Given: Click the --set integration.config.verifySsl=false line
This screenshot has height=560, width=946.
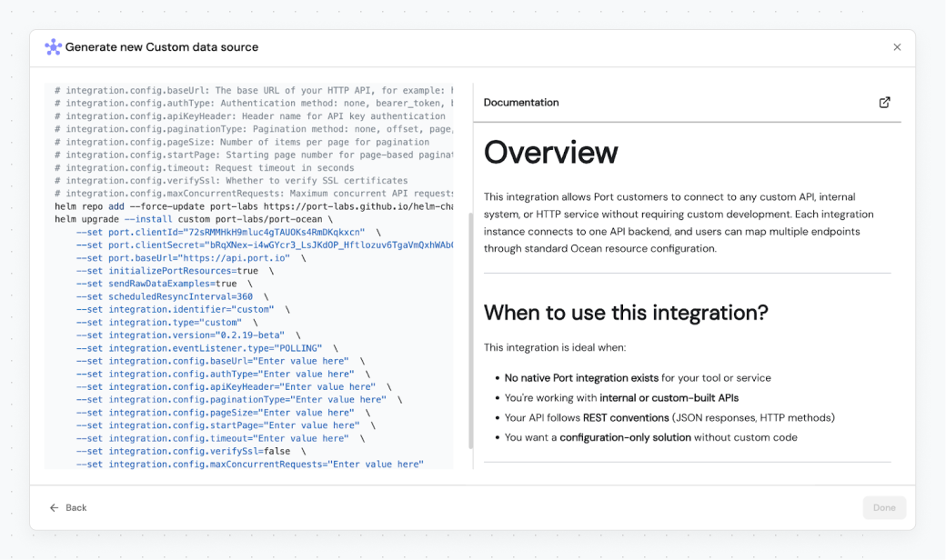Looking at the screenshot, I should coord(191,452).
